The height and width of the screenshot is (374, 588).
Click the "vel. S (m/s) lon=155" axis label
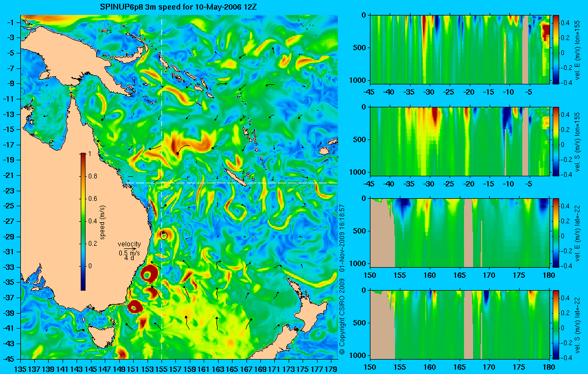point(578,142)
